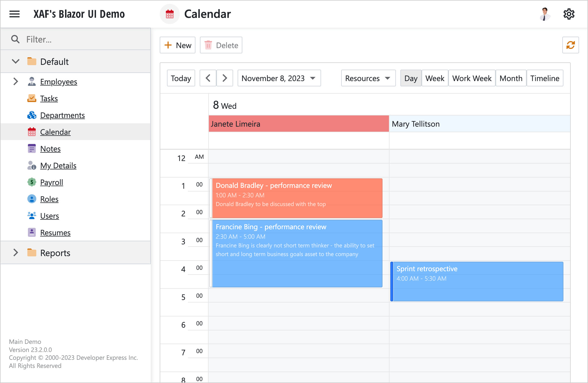The image size is (588, 383).
Task: Select the Notes icon in navigation
Action: tap(32, 148)
